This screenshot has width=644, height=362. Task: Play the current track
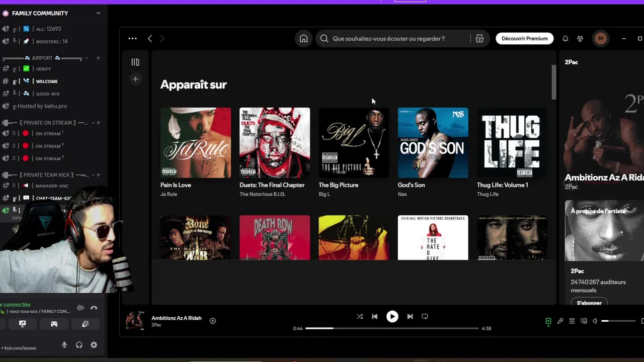[x=392, y=316]
